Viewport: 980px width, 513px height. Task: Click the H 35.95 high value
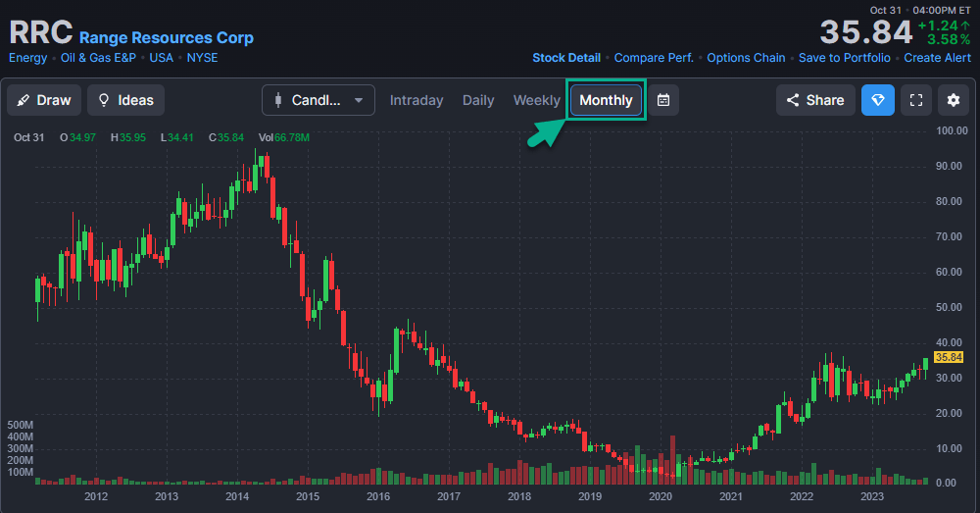(x=128, y=137)
